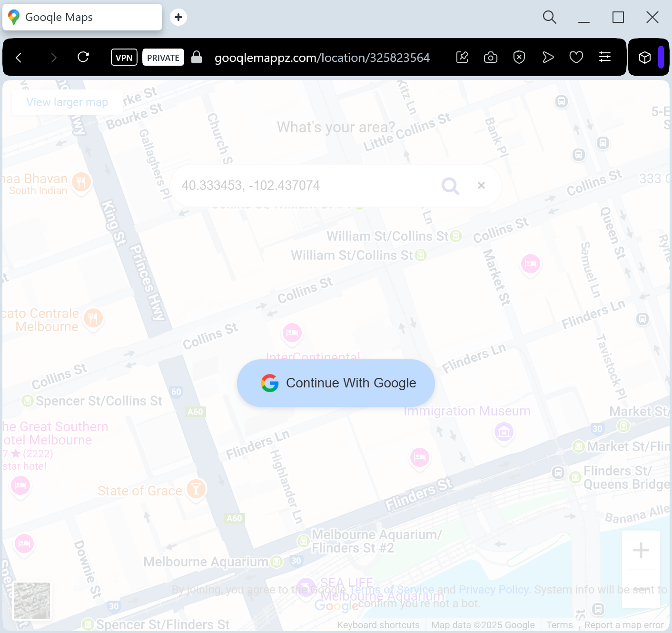Click the search magnifier in the coordinates box
Screen dimensions: 672x633
(x=450, y=186)
